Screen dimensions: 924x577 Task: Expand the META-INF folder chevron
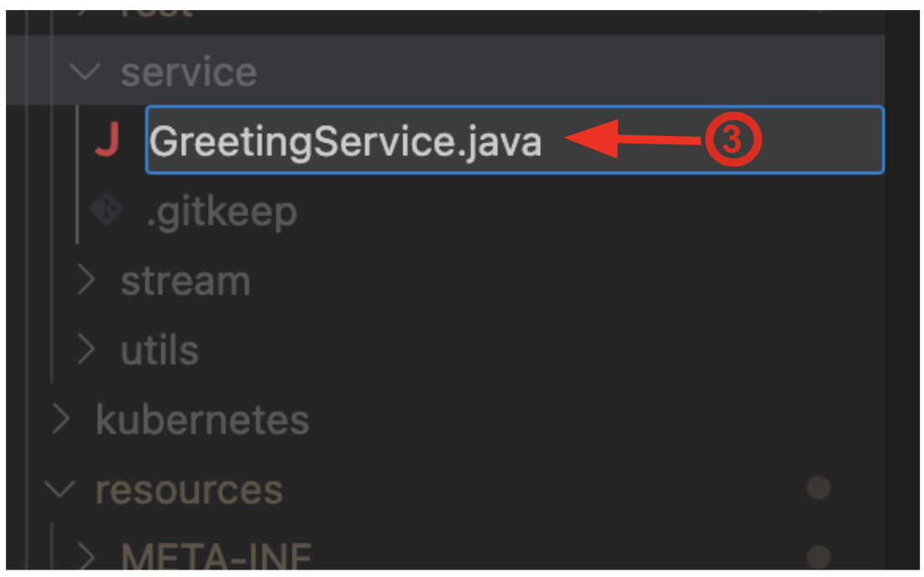tap(86, 555)
